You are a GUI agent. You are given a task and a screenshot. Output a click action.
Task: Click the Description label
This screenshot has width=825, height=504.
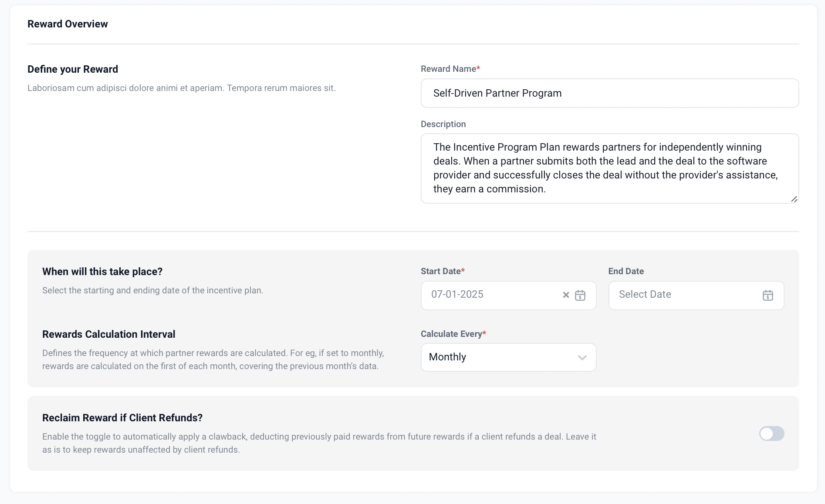(443, 124)
